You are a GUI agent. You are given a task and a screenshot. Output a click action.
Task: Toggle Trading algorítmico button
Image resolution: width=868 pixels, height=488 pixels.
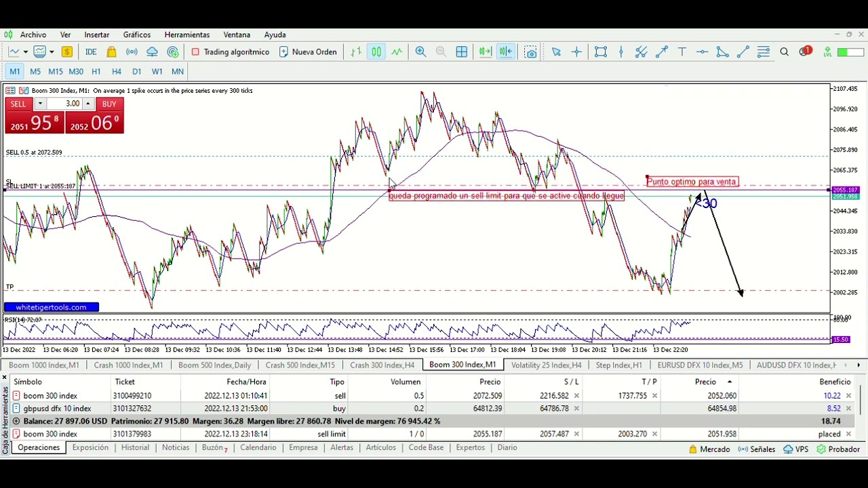click(x=231, y=52)
